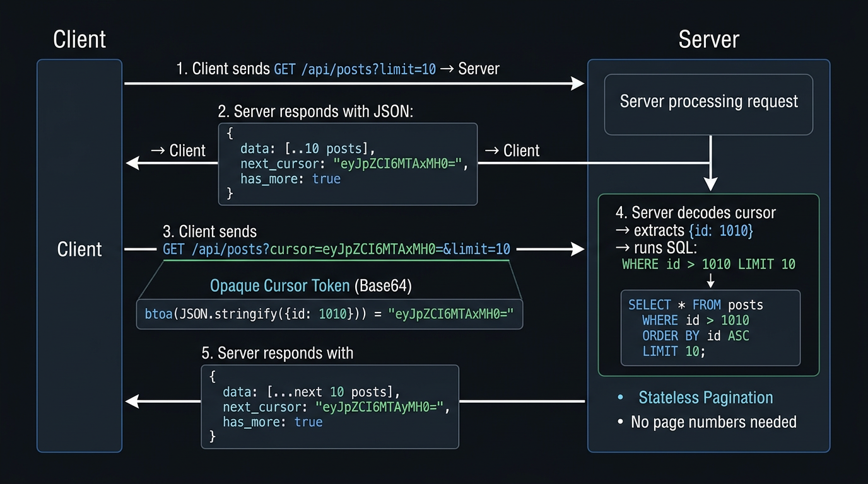This screenshot has width=868, height=484.
Task: Click the second JSON response with next 10 posts
Action: 330,406
